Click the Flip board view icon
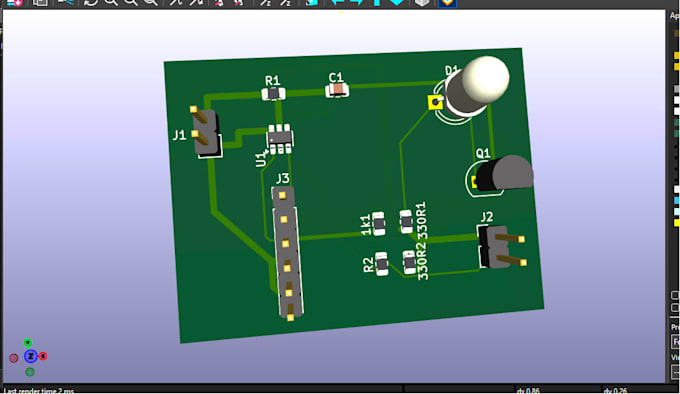Screen dimensions: 680x394 [x=311, y=3]
